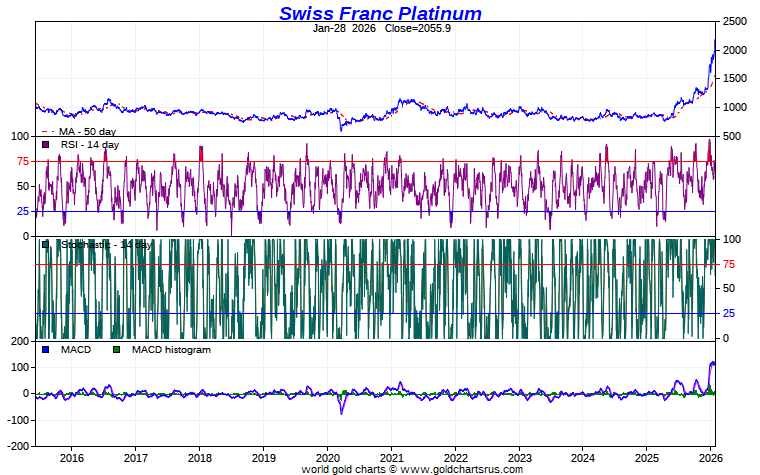Click the MACD histogram legend text
This screenshot has width=760, height=475.
171,349
